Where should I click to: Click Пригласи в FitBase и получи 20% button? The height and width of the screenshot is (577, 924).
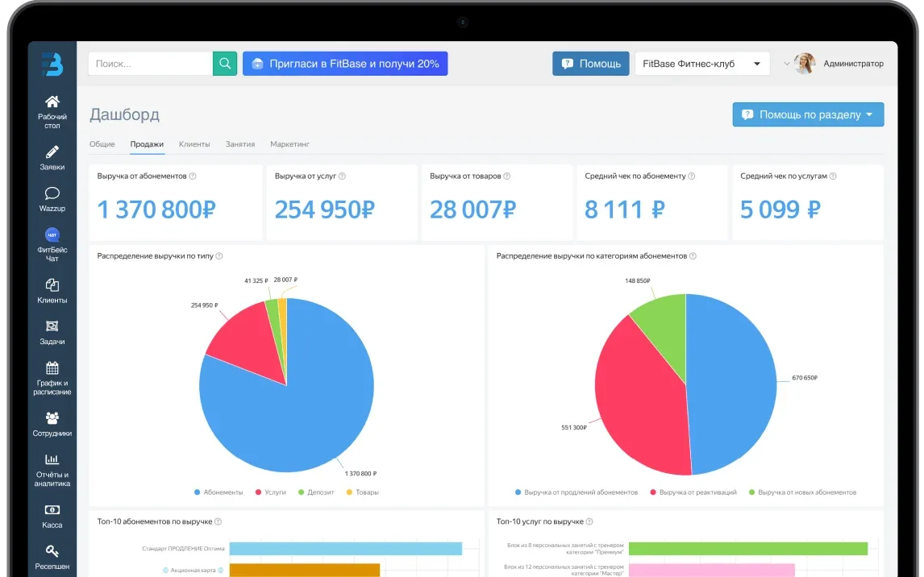pos(345,64)
